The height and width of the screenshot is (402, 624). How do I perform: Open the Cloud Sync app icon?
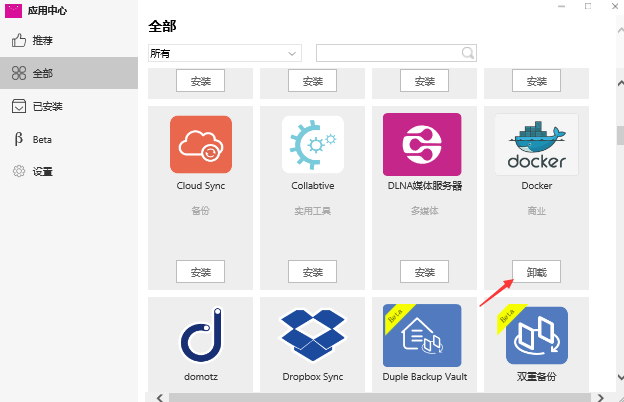click(200, 146)
